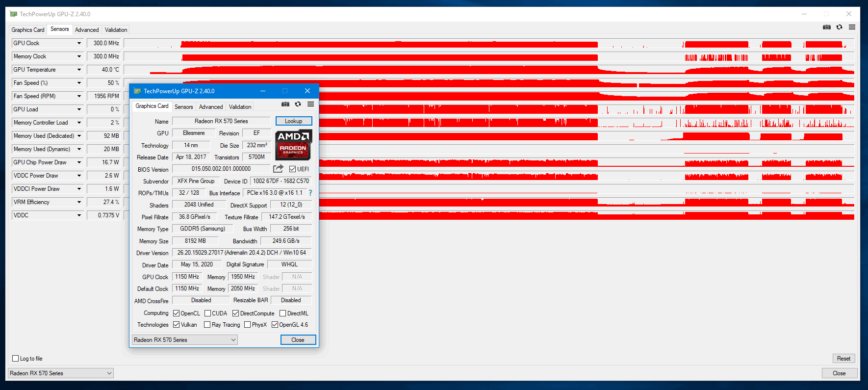Select Sensors tab in back window
Viewport: 868px width, 390px height.
click(x=60, y=29)
